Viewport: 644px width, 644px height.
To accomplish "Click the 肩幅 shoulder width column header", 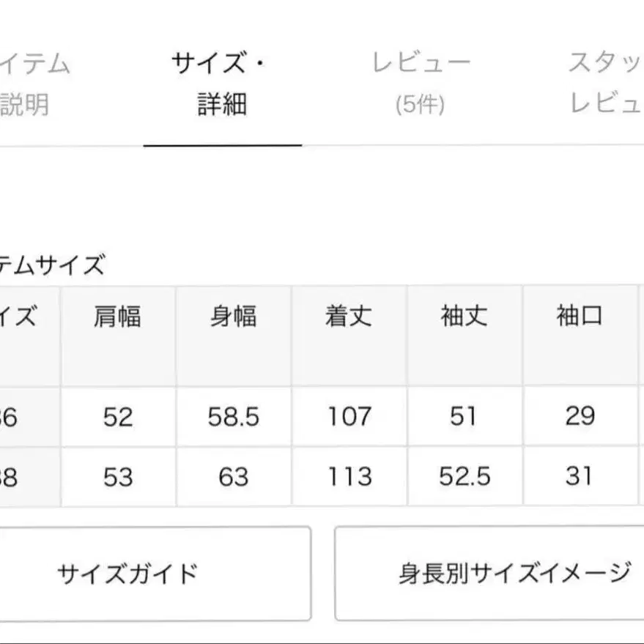I will coord(117,317).
